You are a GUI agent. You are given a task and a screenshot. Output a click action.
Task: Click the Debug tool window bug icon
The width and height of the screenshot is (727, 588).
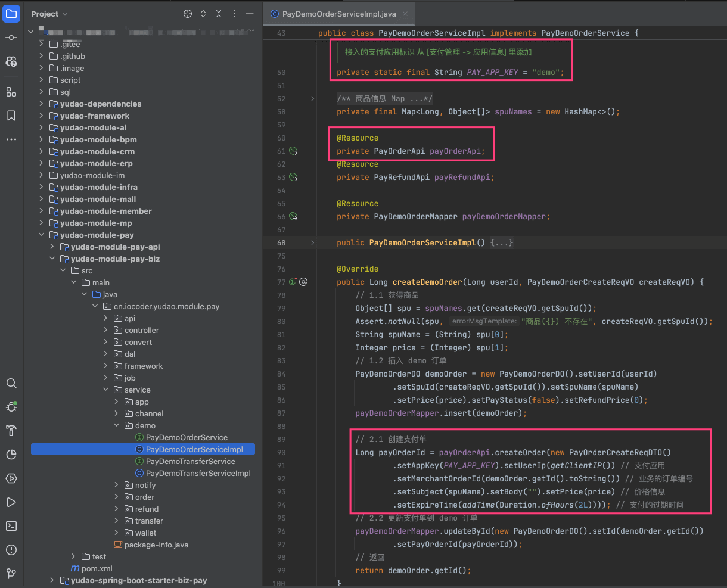point(11,407)
